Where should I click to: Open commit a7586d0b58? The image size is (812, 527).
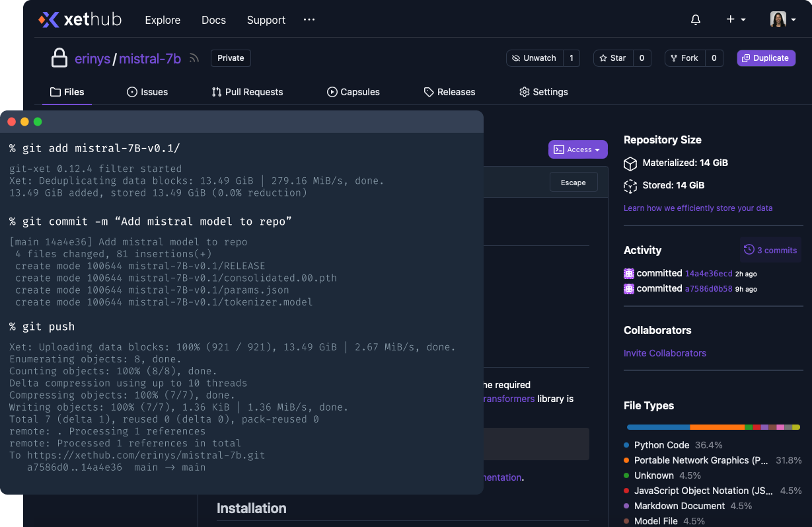[x=708, y=289]
